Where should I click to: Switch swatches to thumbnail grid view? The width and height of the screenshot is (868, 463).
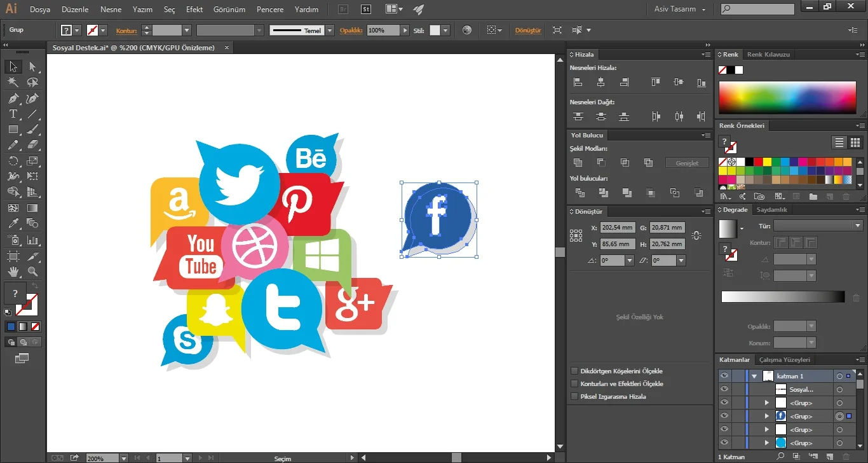pyautogui.click(x=855, y=142)
